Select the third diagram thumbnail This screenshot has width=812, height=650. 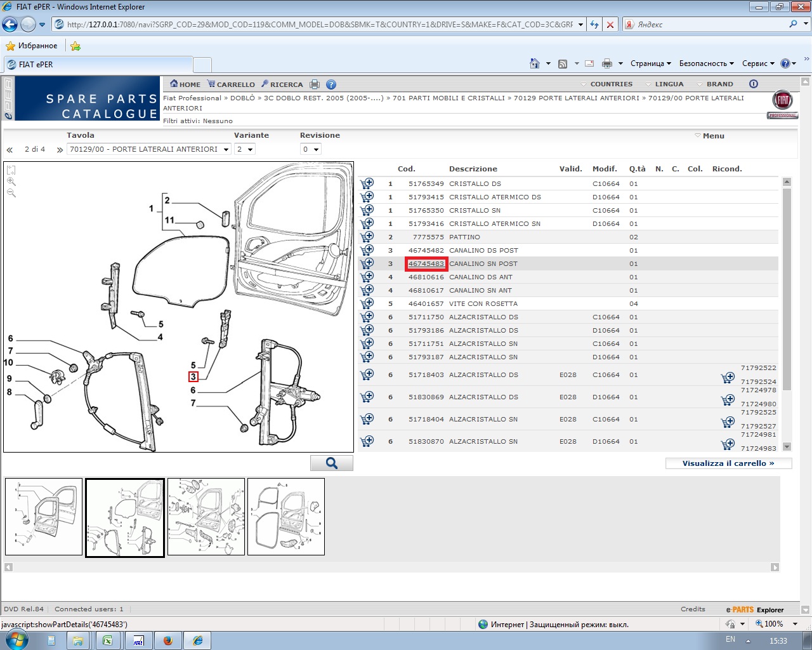[x=206, y=517]
